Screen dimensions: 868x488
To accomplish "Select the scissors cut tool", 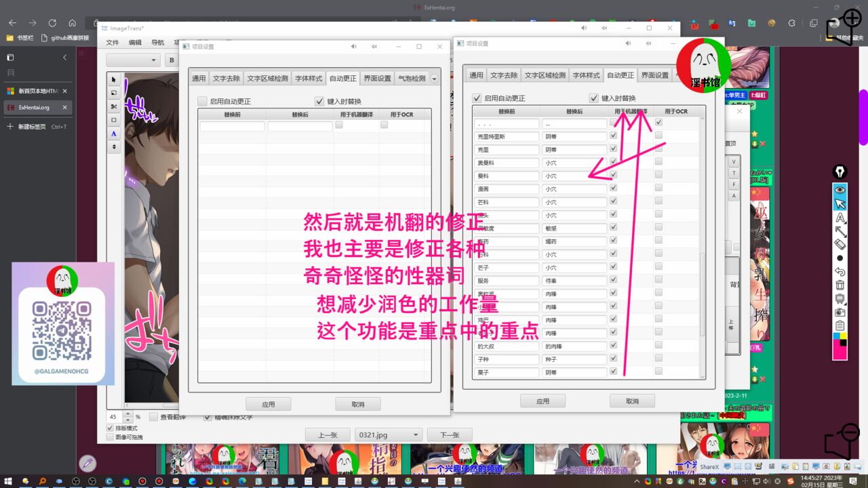I will 114,106.
